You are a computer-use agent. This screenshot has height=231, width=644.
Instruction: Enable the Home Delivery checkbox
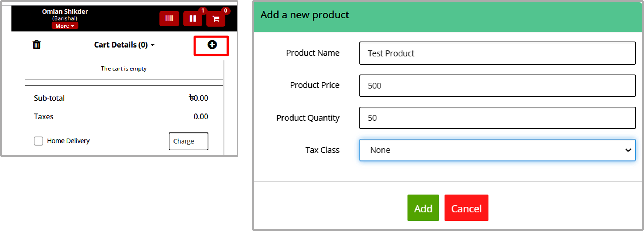click(38, 141)
